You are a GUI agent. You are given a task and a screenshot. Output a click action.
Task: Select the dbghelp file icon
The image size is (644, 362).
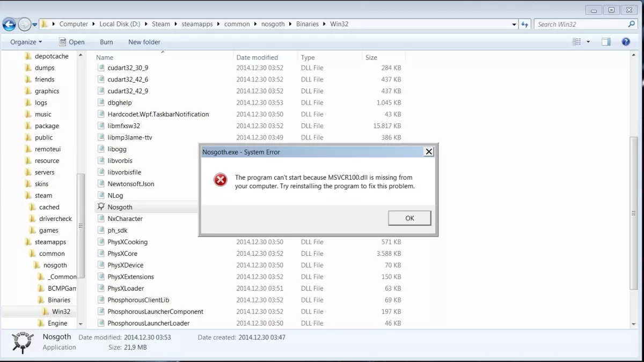coord(101,102)
